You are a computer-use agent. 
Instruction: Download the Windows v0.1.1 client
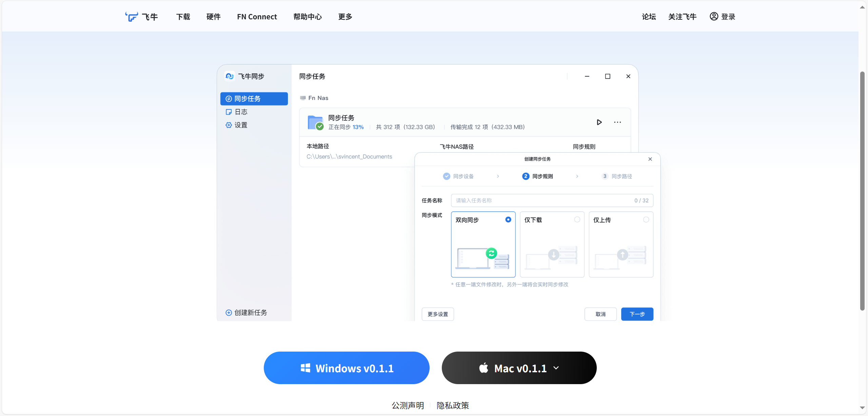[347, 368]
